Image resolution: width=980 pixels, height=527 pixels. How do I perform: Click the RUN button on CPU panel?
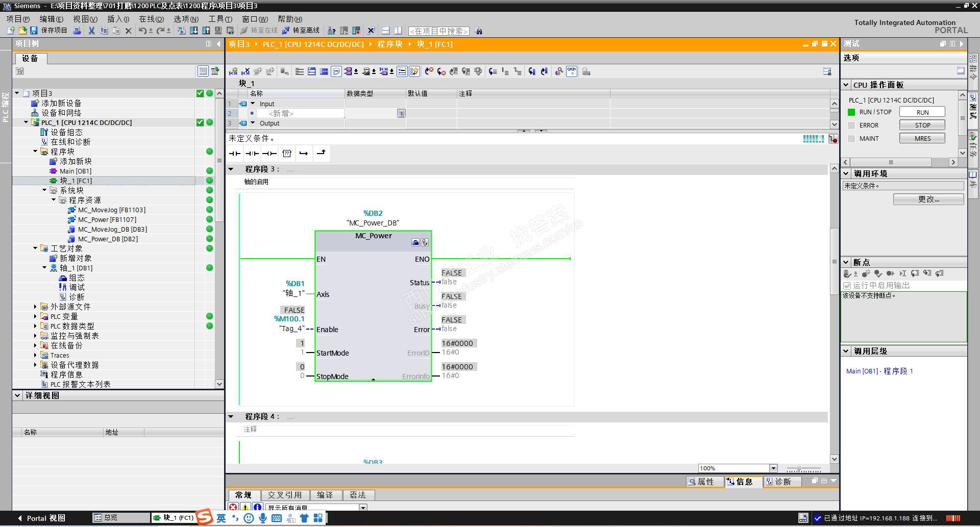(x=922, y=112)
